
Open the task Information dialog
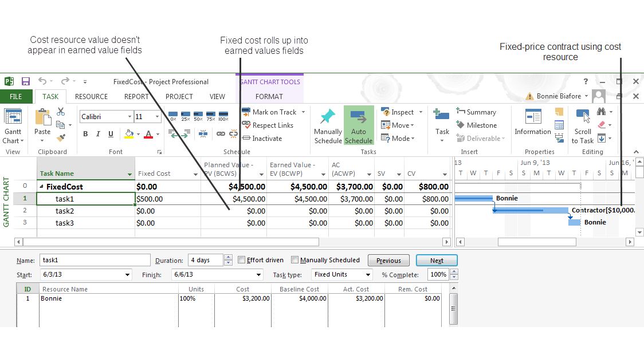[x=533, y=123]
